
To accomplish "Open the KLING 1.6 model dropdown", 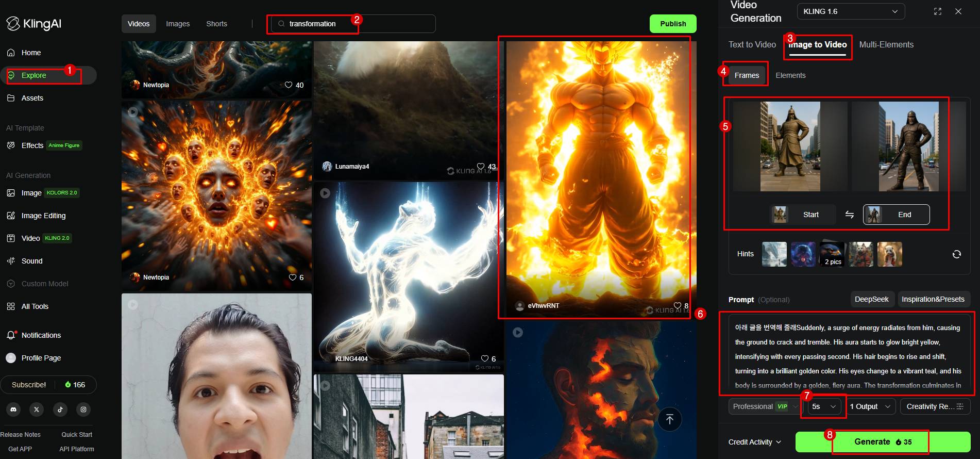I will 851,11.
